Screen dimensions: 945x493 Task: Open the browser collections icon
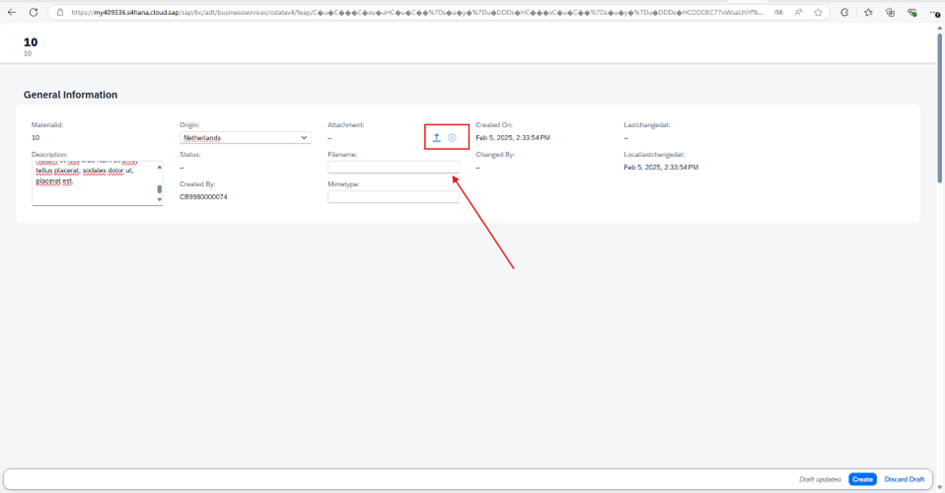(x=890, y=13)
